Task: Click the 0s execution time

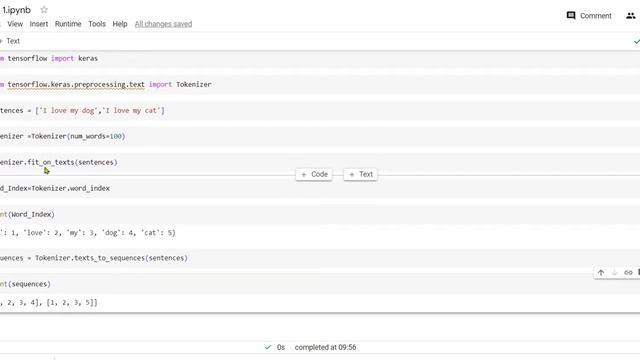Action: (281, 347)
